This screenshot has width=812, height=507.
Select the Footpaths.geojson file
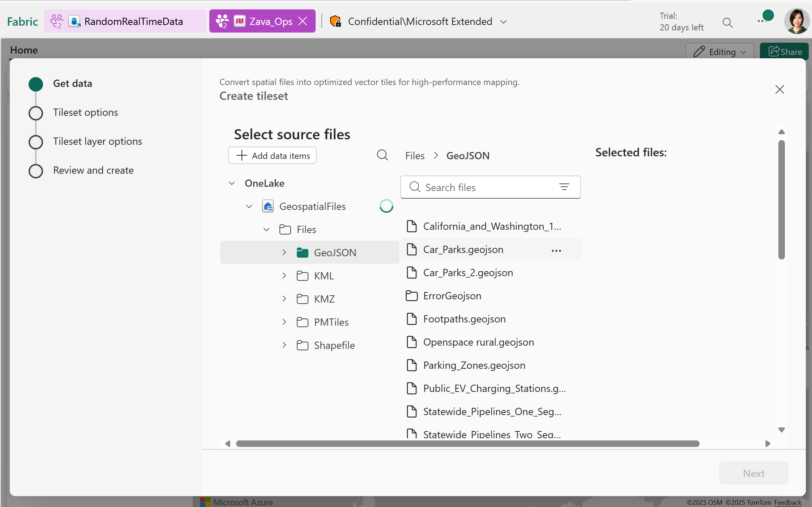(464, 319)
